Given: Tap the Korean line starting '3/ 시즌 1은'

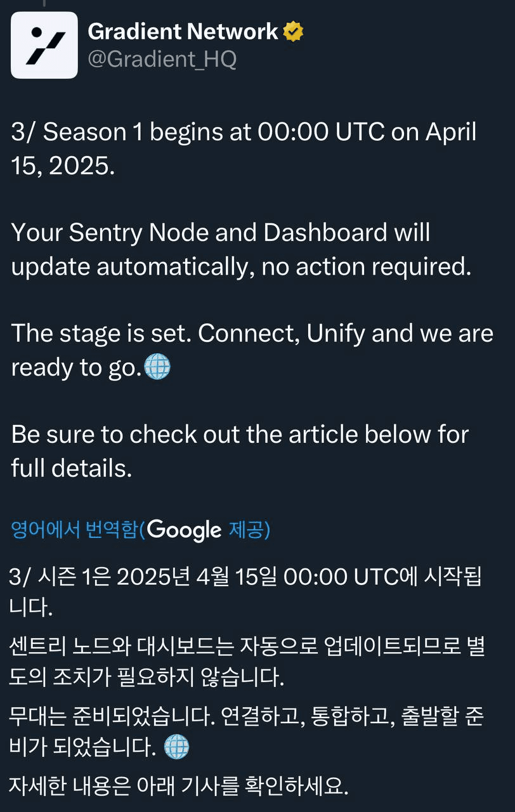Looking at the screenshot, I should pyautogui.click(x=246, y=592).
